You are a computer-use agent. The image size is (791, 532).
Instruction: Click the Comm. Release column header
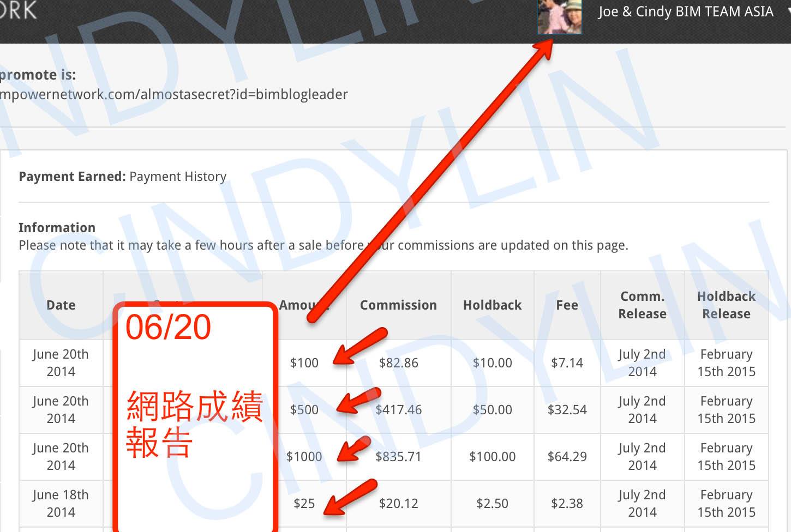click(642, 305)
